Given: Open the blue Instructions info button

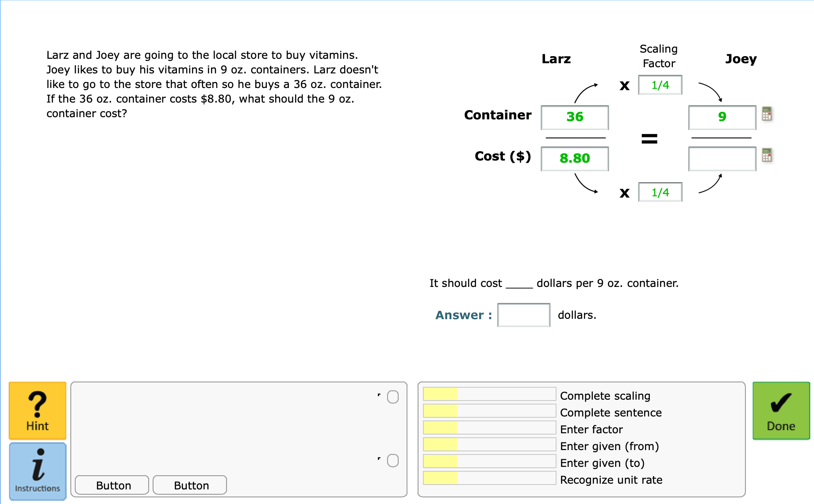Looking at the screenshot, I should [38, 471].
